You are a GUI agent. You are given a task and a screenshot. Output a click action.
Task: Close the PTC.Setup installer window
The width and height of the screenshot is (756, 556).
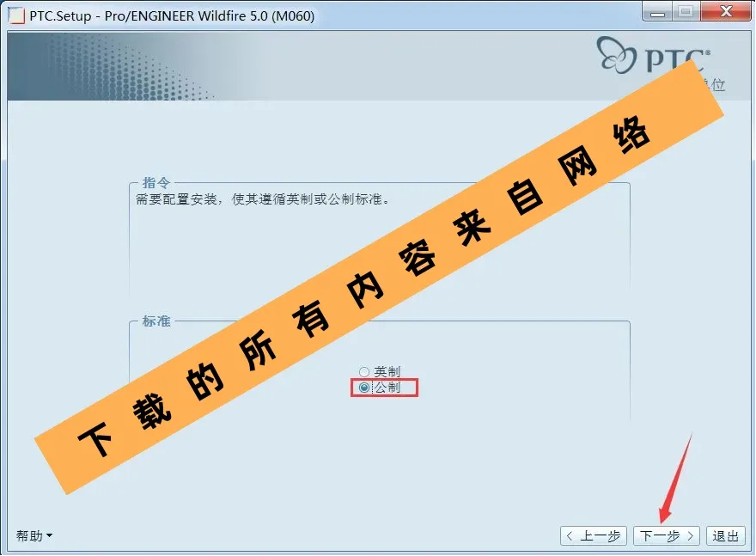click(x=726, y=11)
